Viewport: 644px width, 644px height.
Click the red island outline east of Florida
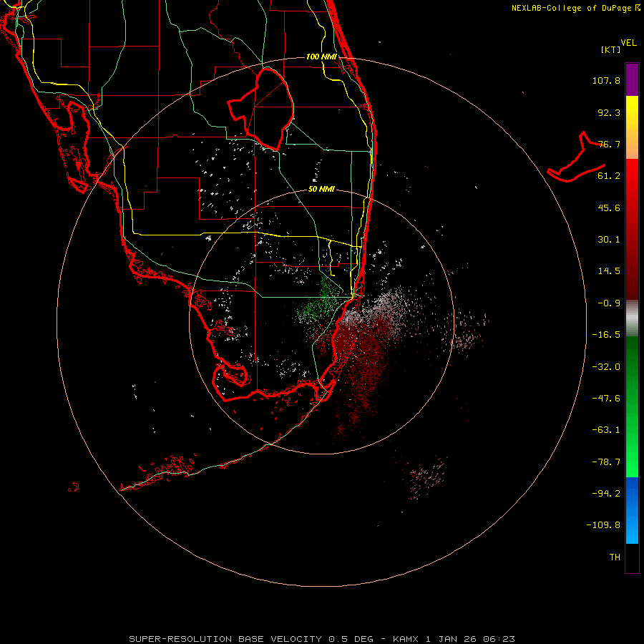tap(577, 157)
